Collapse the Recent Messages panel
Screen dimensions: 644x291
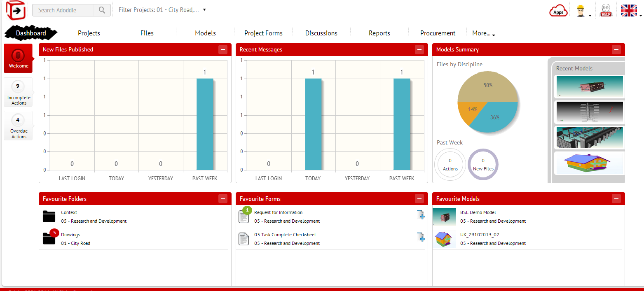(419, 50)
